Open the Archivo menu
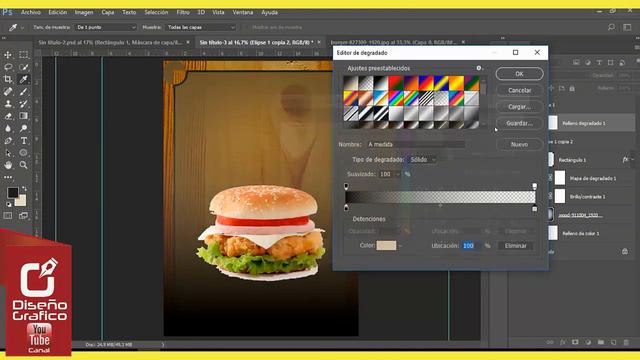 [x=31, y=12]
